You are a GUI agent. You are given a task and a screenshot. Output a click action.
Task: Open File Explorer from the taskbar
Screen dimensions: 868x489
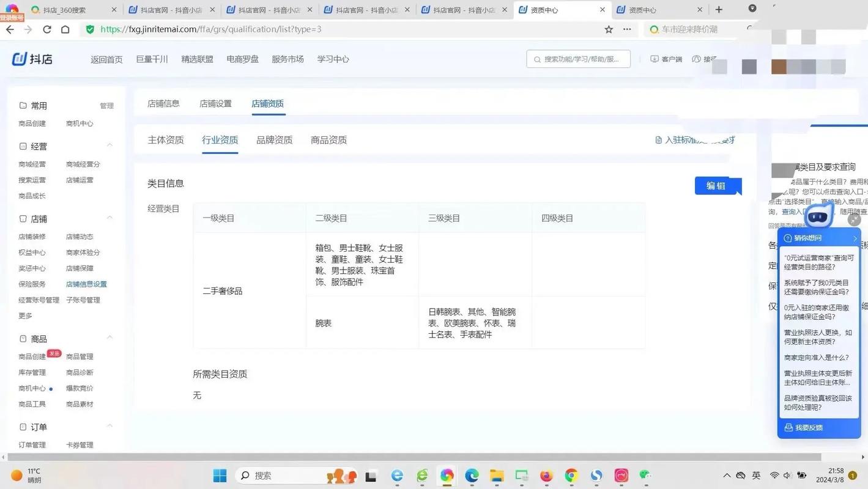(x=496, y=476)
